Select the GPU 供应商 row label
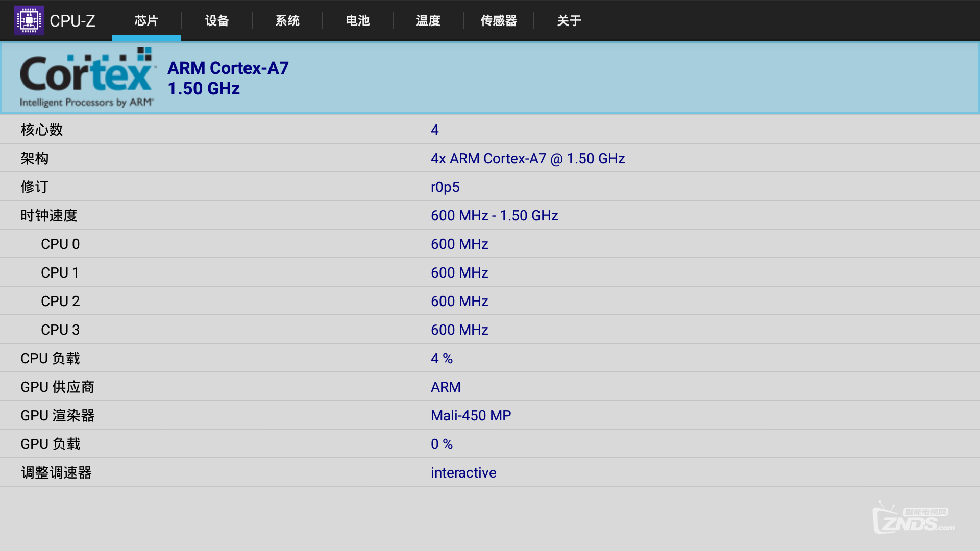Image resolution: width=980 pixels, height=551 pixels. pyautogui.click(x=58, y=387)
